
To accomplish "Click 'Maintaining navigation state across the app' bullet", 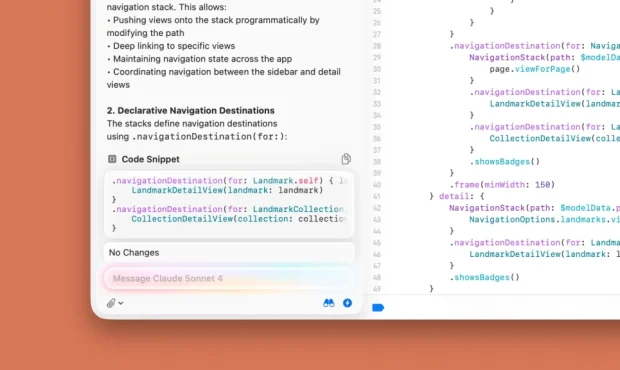I will 200,59.
